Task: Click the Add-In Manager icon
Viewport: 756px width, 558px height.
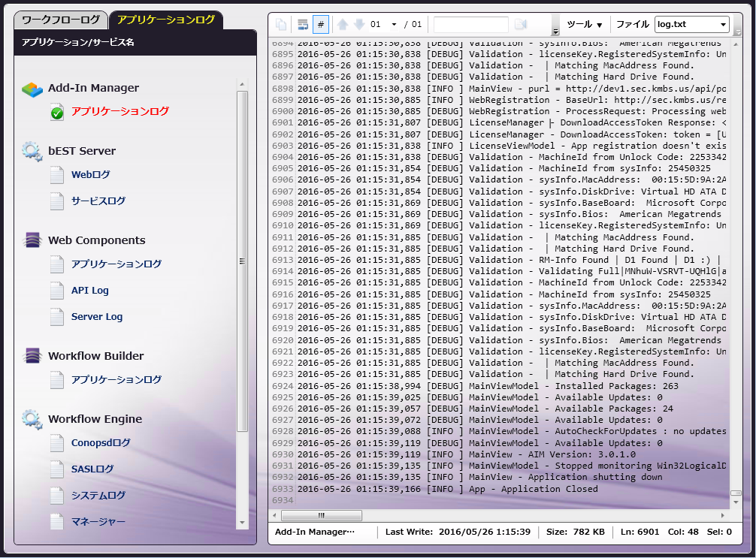Action: [32, 89]
